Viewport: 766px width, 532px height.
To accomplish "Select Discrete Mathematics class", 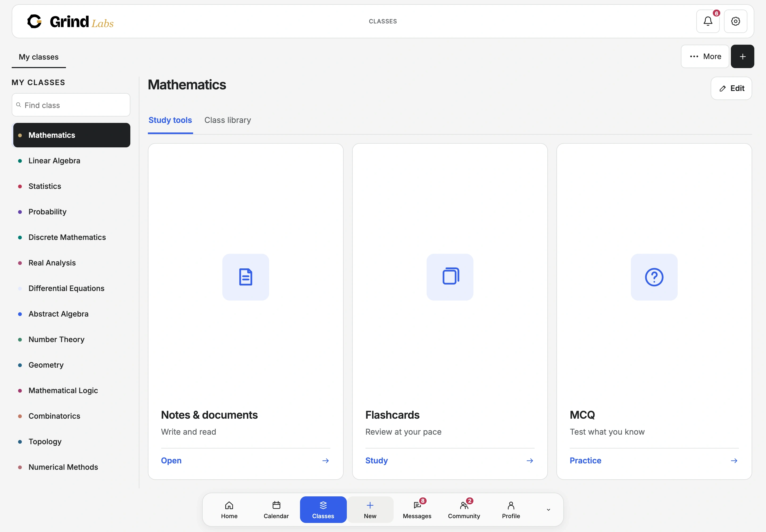I will [x=71, y=237].
